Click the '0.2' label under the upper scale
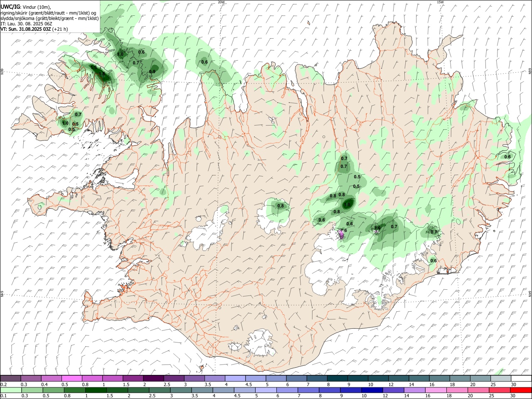532x399 pixels. point(4,384)
